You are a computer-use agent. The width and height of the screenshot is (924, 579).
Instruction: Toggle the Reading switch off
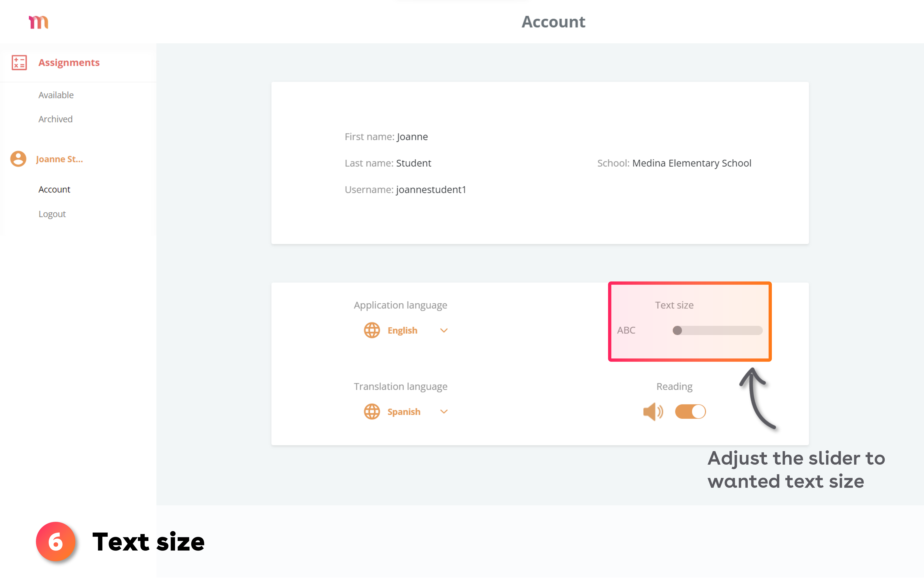(x=690, y=412)
